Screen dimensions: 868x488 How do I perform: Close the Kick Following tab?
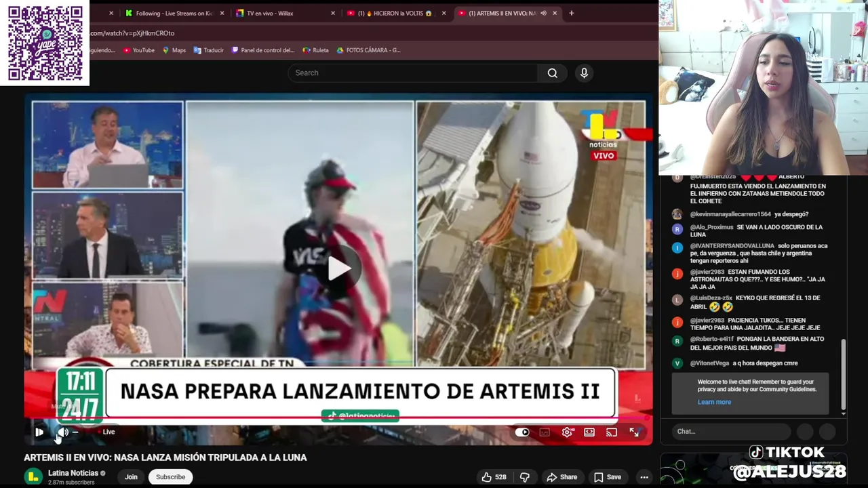(x=222, y=13)
